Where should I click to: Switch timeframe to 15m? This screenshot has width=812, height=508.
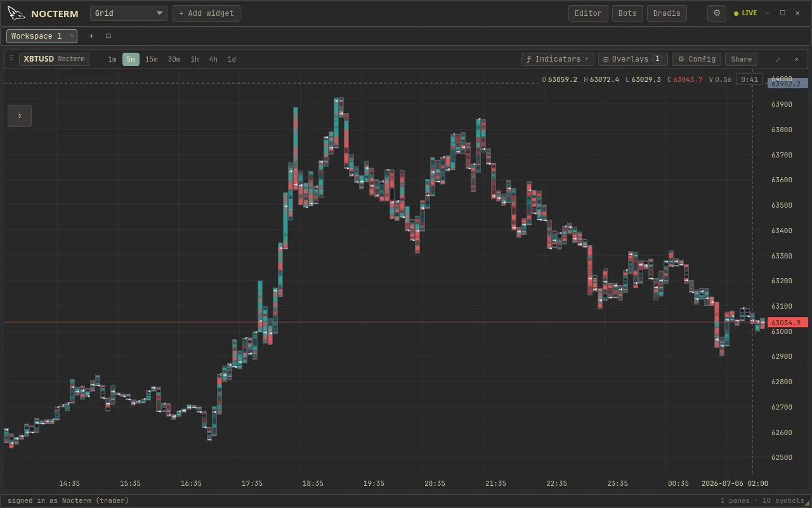(152, 59)
